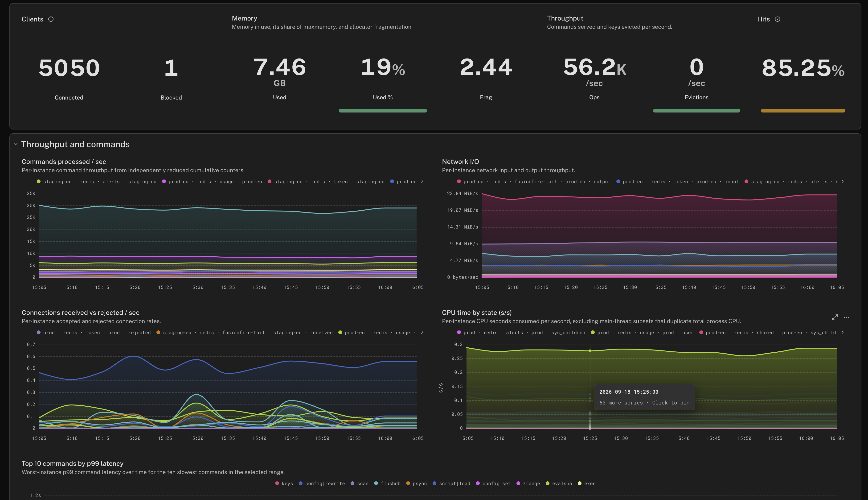Screen dimensions: 868x500
Task: Click Top 10 commands by p99 latency title
Action: [72, 464]
